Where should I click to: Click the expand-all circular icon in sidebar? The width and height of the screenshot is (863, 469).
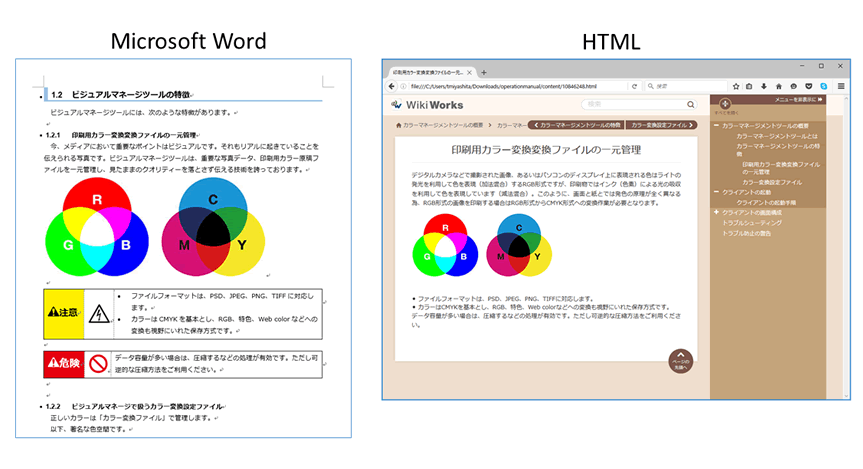click(x=725, y=103)
